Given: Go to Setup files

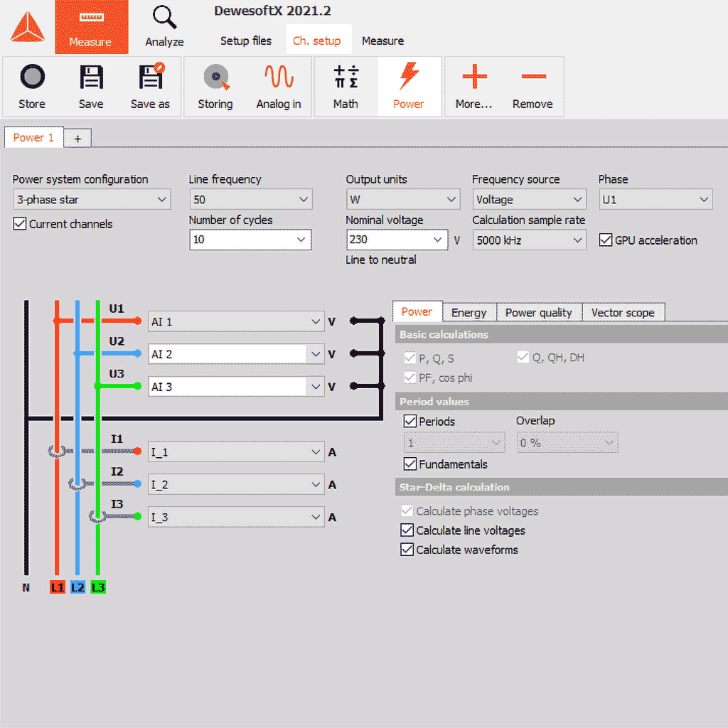Looking at the screenshot, I should (246, 41).
